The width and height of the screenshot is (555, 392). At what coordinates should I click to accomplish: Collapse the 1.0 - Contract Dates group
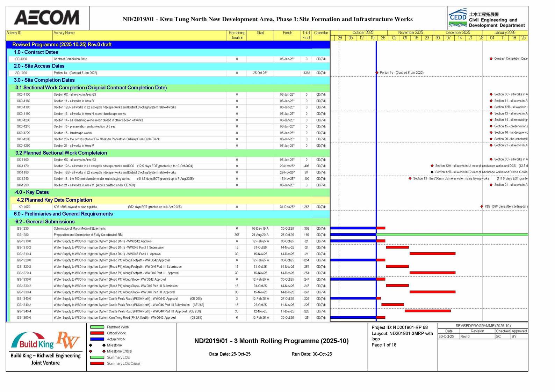point(36,52)
